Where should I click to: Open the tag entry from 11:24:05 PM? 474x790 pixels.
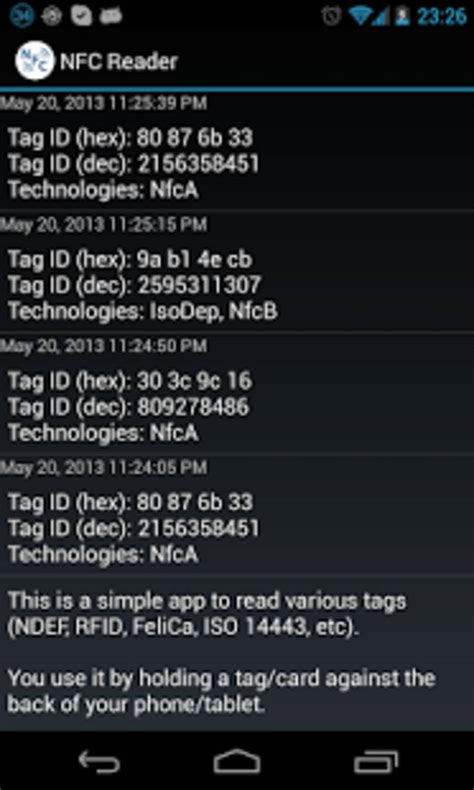237,515
